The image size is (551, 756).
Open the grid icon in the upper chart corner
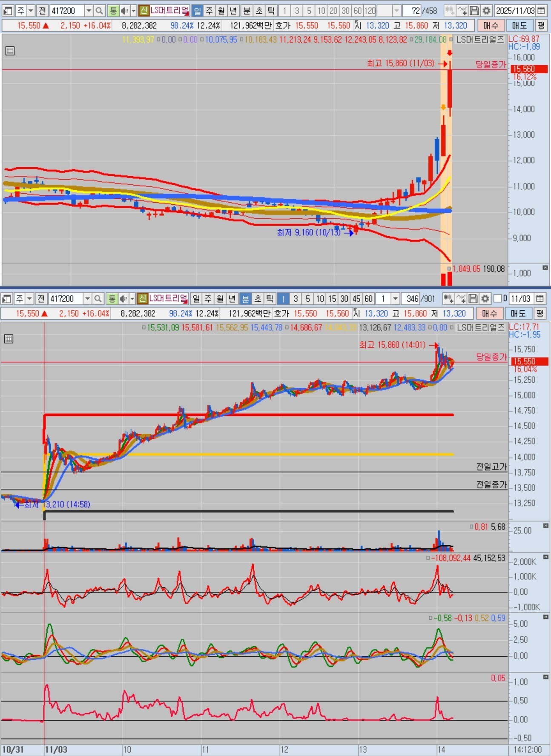[x=10, y=51]
